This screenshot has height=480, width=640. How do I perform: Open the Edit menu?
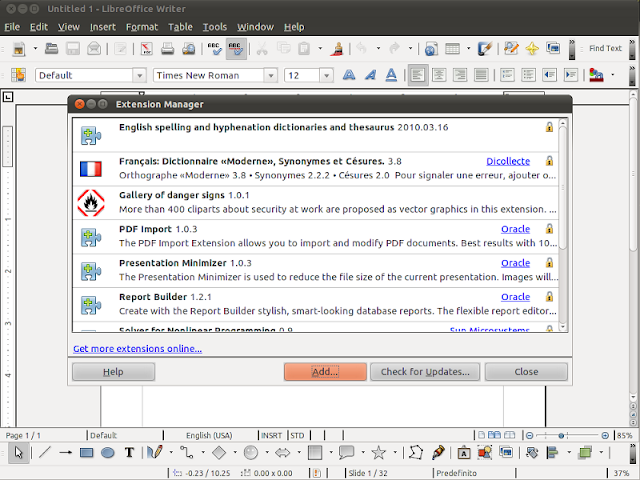[39, 27]
